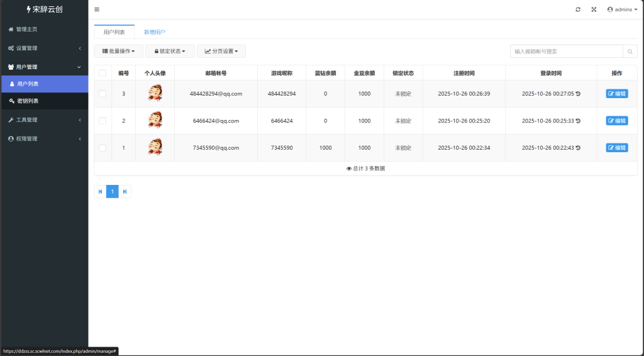Screen dimensions: 644x356
Task: Select 用户列表 in the sidebar
Action: [45, 84]
